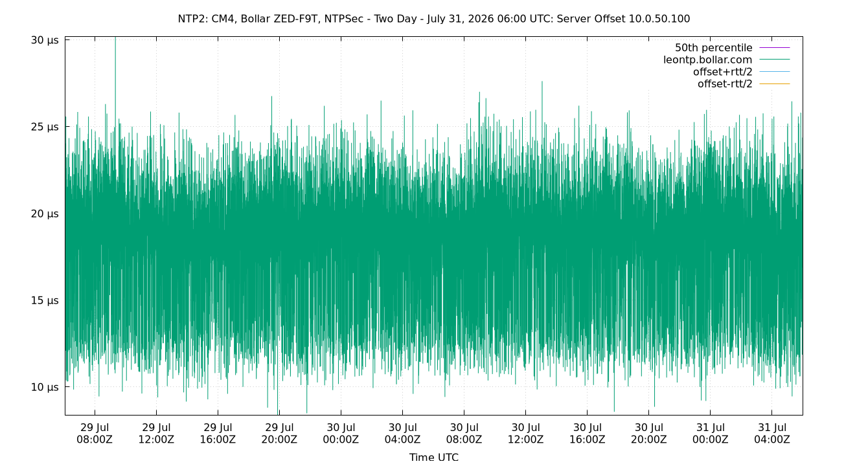The image size is (868, 466).
Task: Click the '10 µs' y-axis label
Action: click(x=45, y=387)
